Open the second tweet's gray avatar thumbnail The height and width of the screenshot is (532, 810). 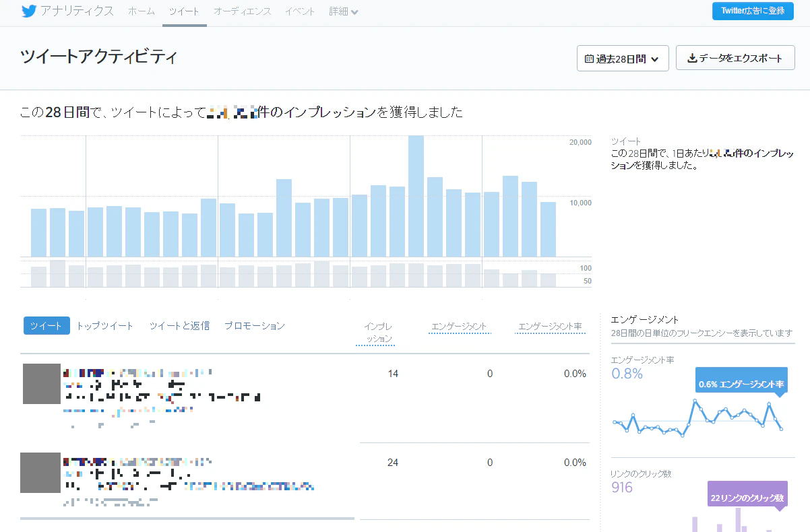coord(39,473)
